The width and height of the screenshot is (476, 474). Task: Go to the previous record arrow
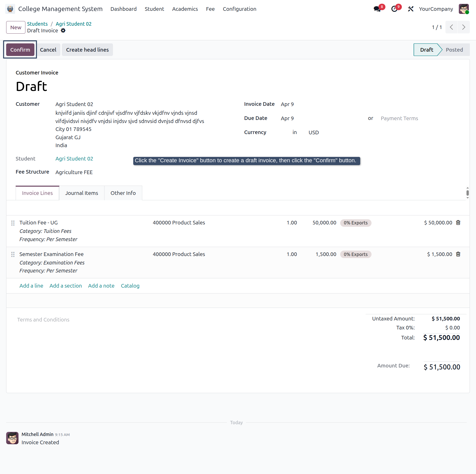tap(451, 27)
